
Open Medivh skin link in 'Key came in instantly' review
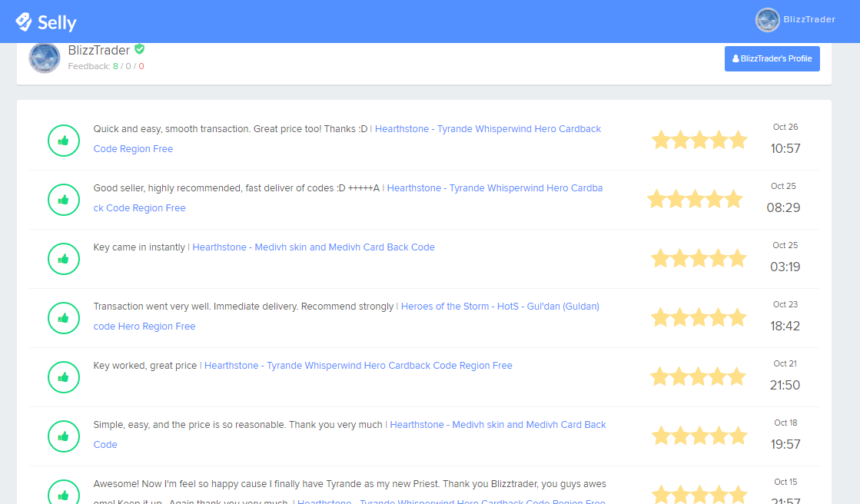click(x=313, y=247)
